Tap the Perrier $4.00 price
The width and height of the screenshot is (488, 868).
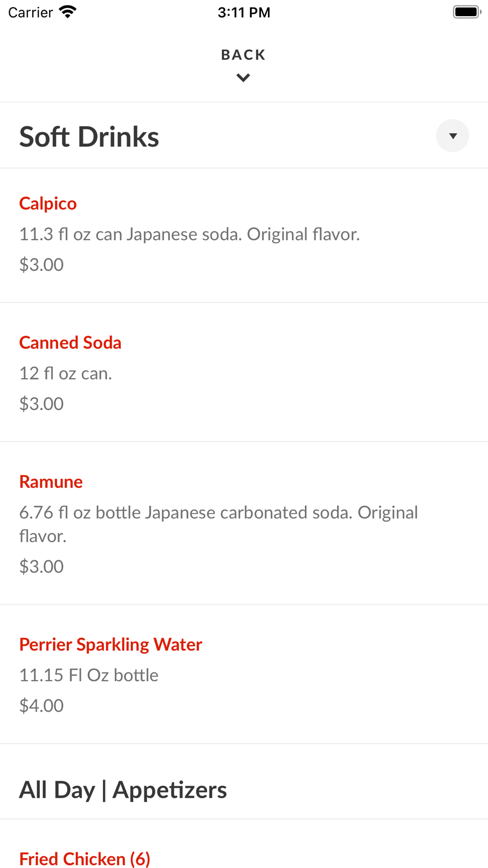point(41,705)
